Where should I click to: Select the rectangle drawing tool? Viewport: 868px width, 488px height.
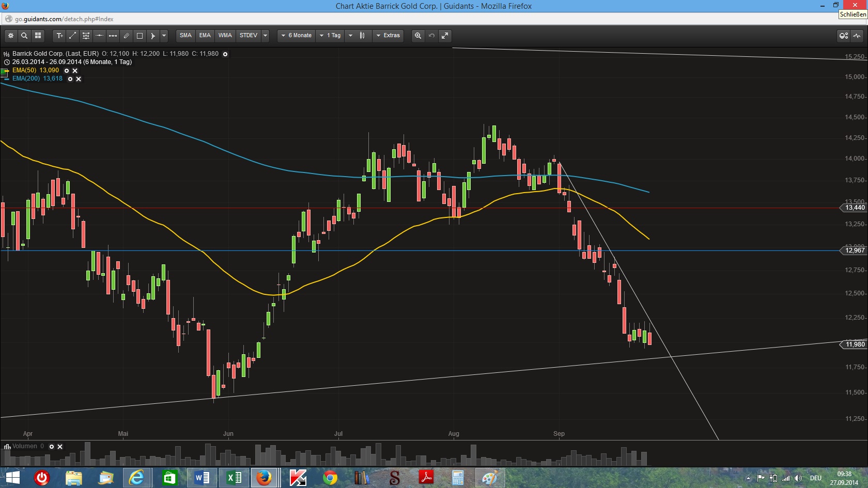(x=139, y=35)
